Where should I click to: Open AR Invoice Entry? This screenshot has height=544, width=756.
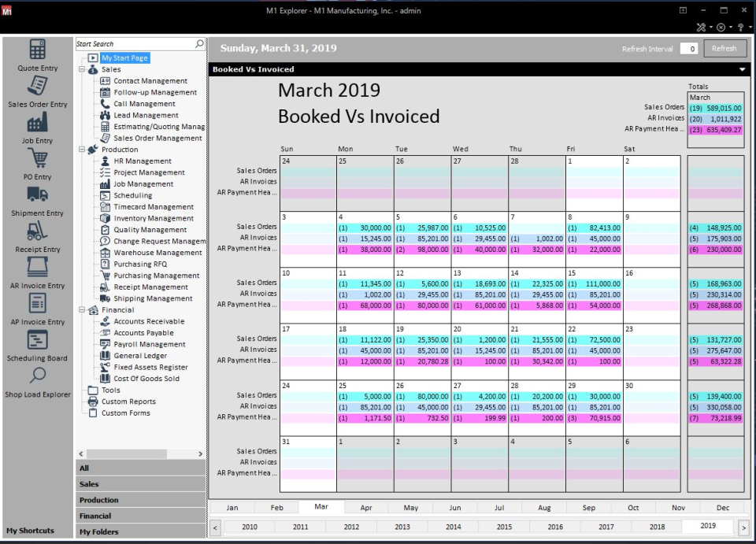pos(37,275)
